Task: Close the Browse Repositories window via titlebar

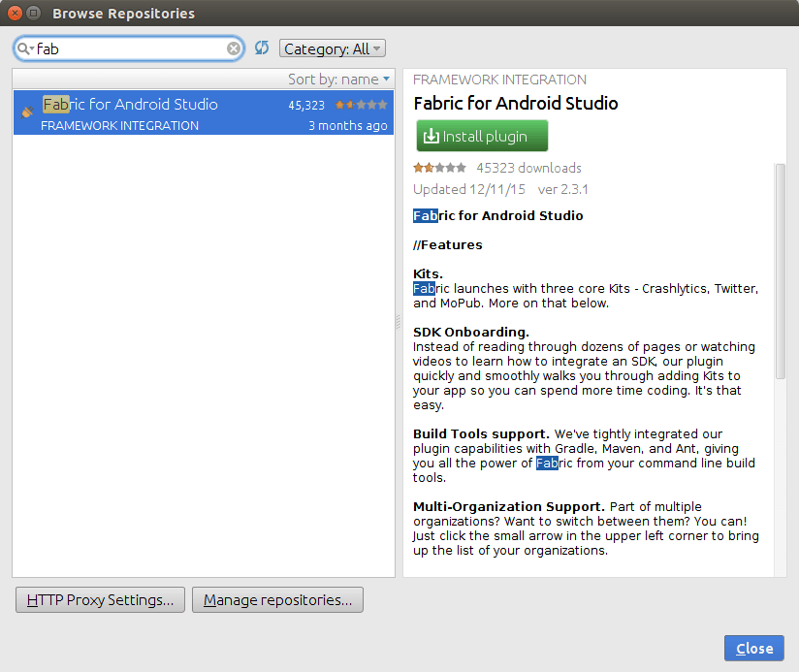Action: 15,13
